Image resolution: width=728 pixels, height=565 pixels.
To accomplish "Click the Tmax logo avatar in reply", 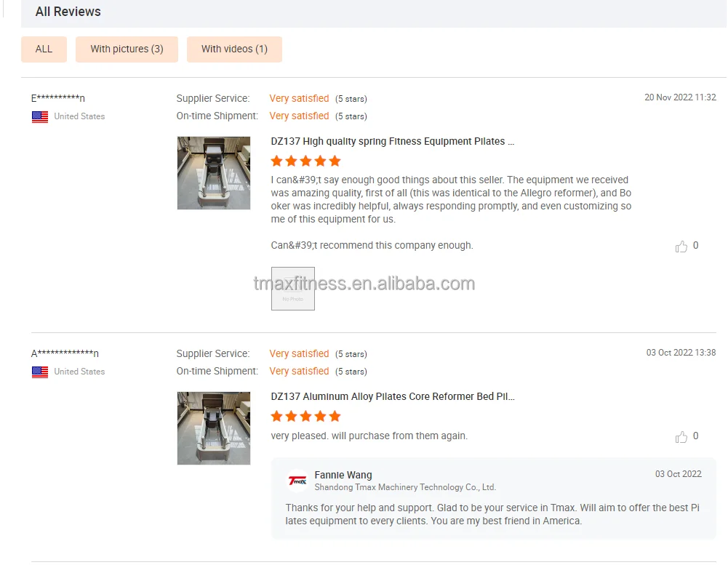I will [x=297, y=481].
